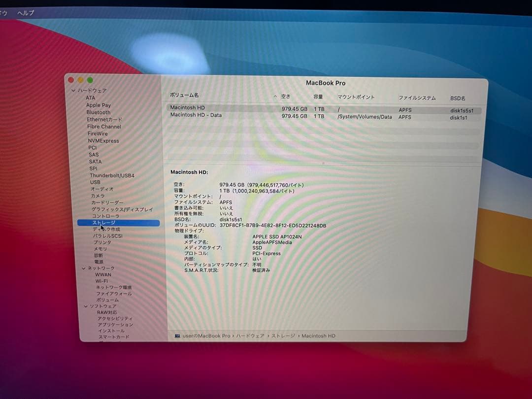532x399 pixels.
Task: Reverse sort order on the 空き column
Action: tap(286, 97)
